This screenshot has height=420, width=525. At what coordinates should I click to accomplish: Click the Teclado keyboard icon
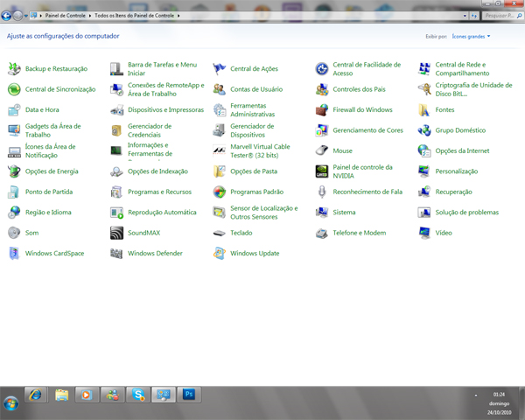click(x=220, y=233)
